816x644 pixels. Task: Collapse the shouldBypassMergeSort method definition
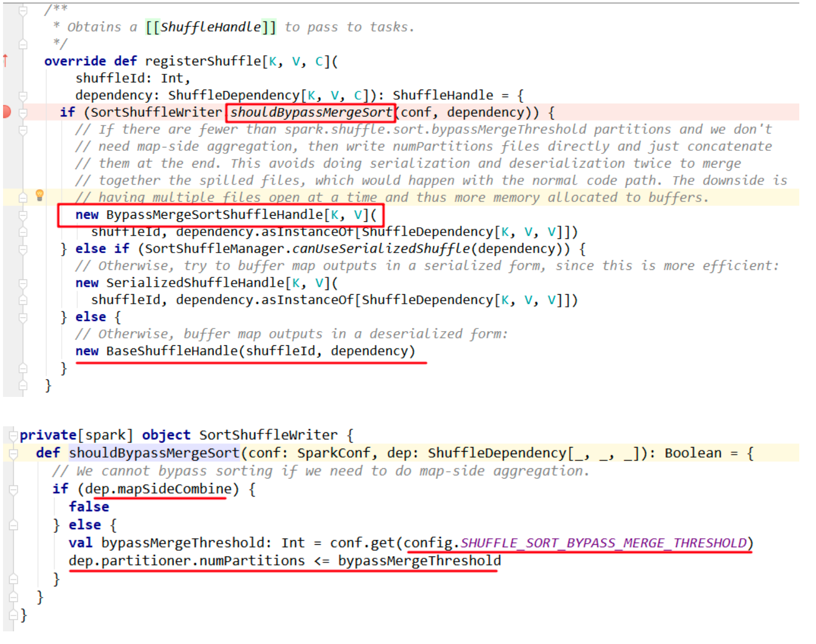click(14, 453)
